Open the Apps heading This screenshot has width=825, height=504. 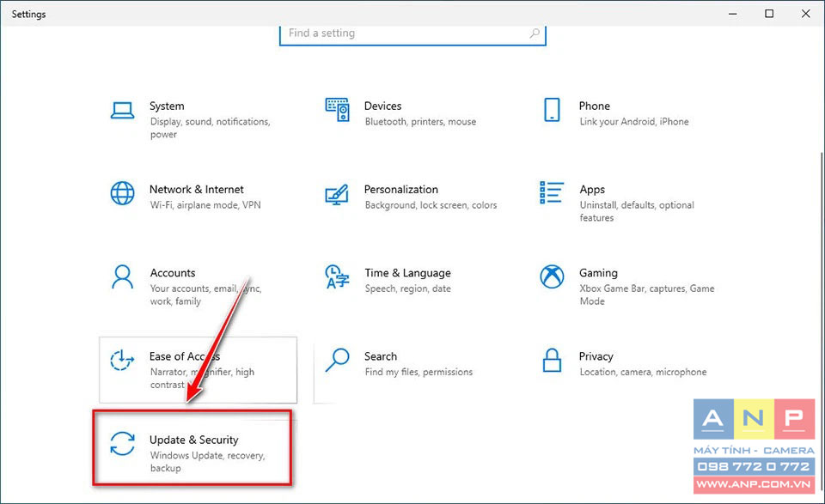(592, 190)
